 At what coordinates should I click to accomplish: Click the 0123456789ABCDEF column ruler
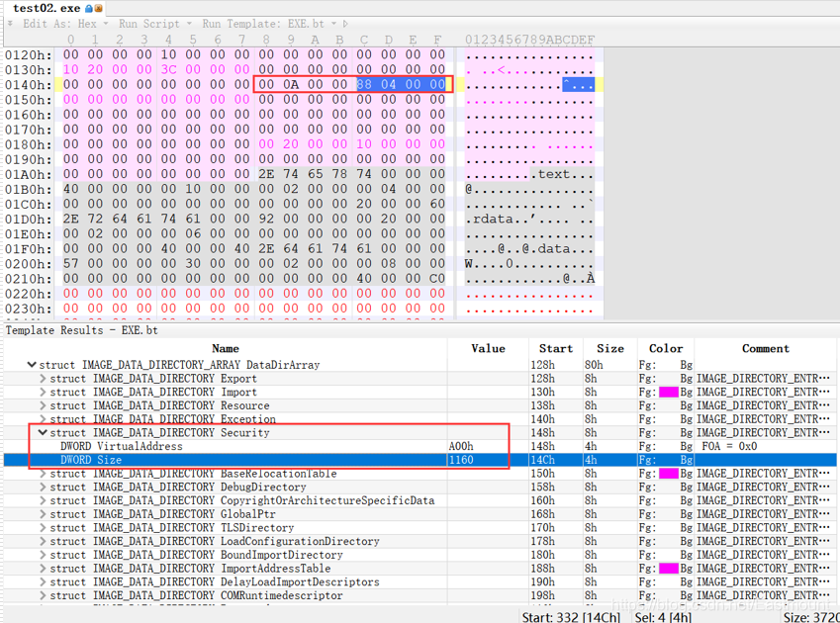[529, 40]
